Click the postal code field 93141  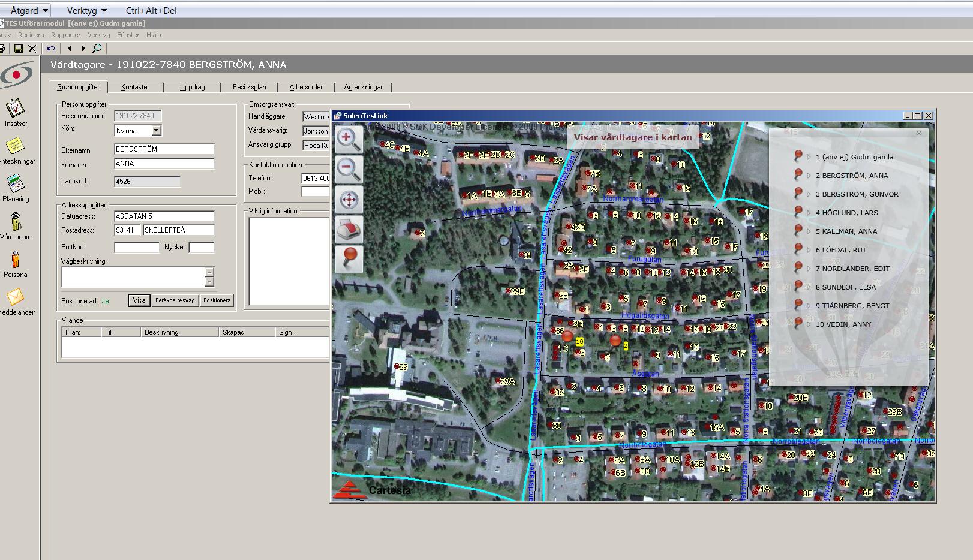pos(127,230)
